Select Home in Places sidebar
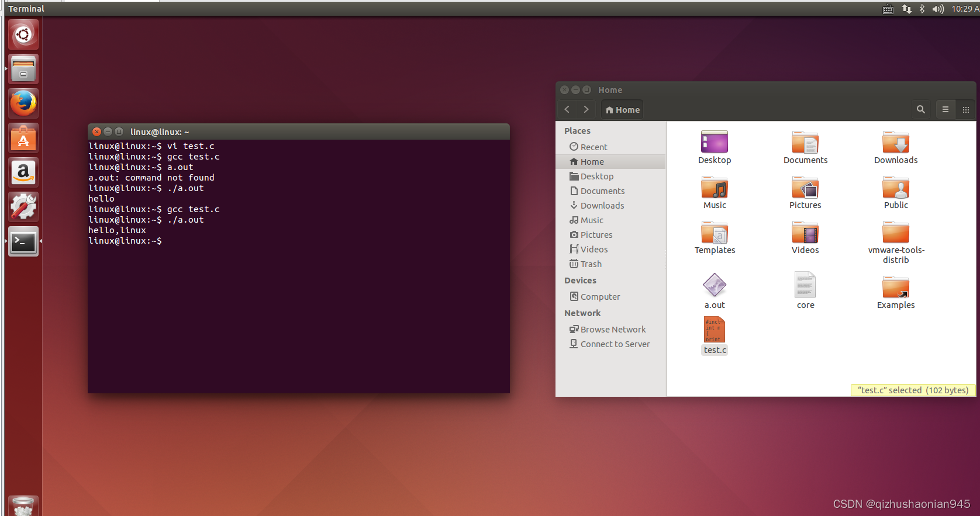Screen dimensions: 980x516 (x=610, y=161)
